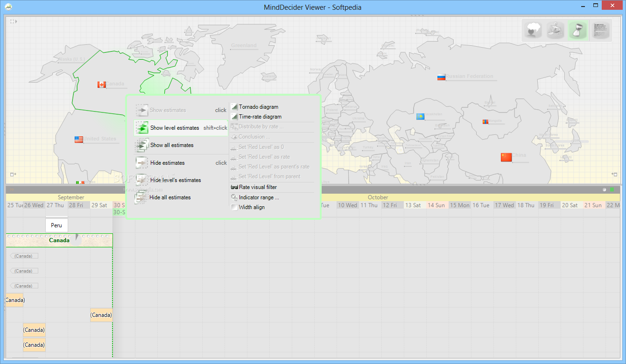Screen dimensions: 626x364
Task: Click the 19 Fri day header
Action: click(549, 205)
